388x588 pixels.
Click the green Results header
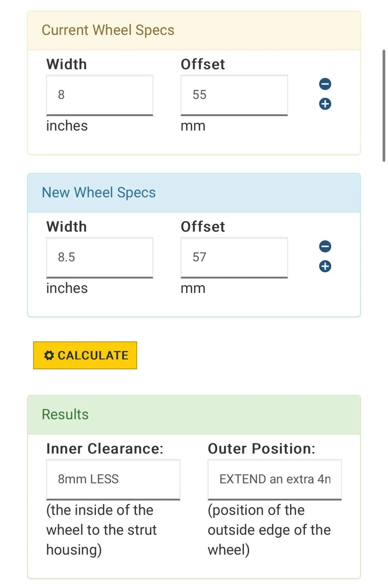pos(65,415)
